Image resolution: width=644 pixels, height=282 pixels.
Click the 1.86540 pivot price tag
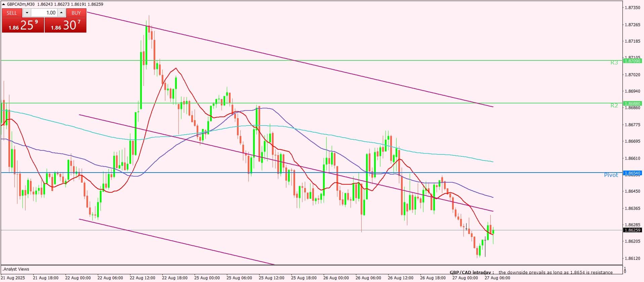tap(633, 173)
